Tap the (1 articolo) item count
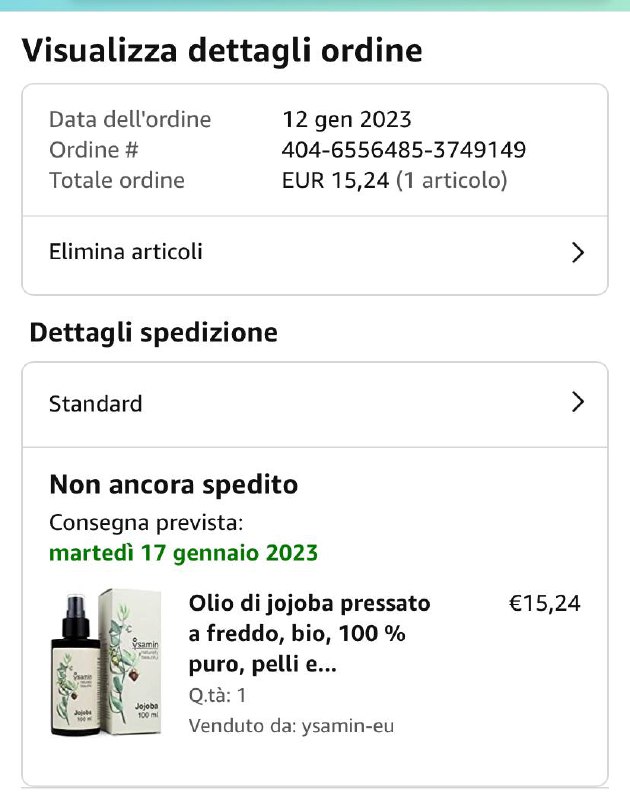Screen dimensions: 630x800 [x=452, y=181]
